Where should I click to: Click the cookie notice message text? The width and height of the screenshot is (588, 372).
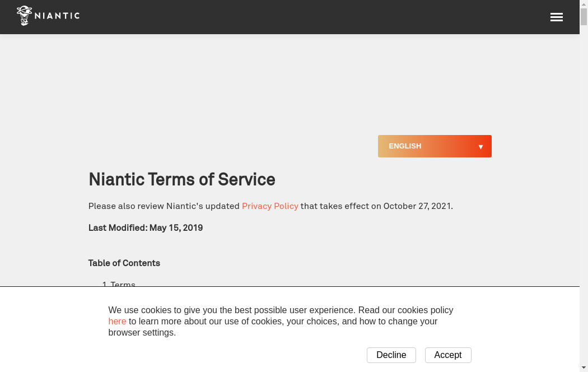point(280,321)
